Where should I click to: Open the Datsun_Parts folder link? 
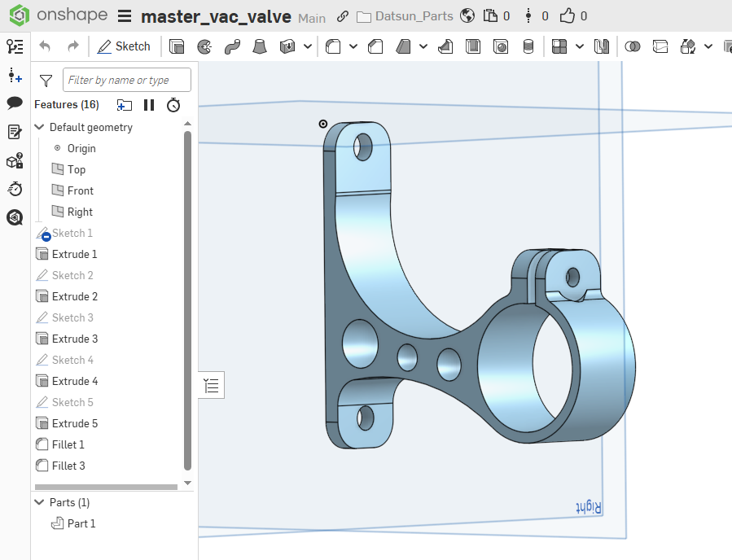tap(405, 16)
